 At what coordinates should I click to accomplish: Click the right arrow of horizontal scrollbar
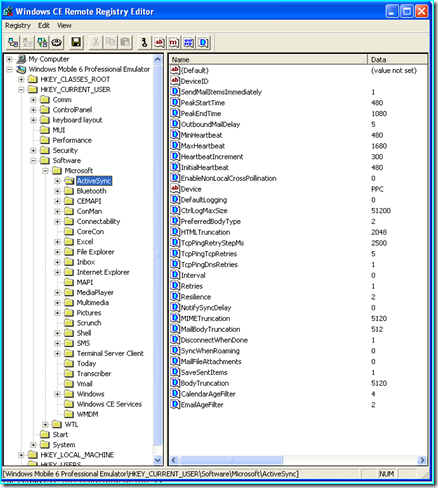(x=422, y=460)
